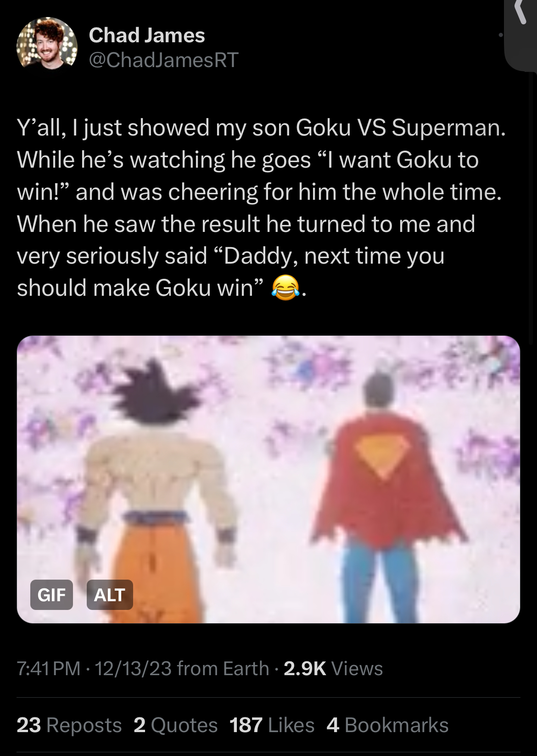
Task: Open the @ChadJamesRT handle link
Action: click(x=163, y=60)
